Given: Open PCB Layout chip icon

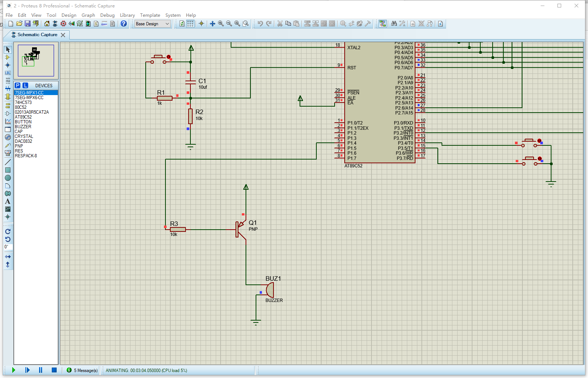Looking at the screenshot, I should coord(63,23).
